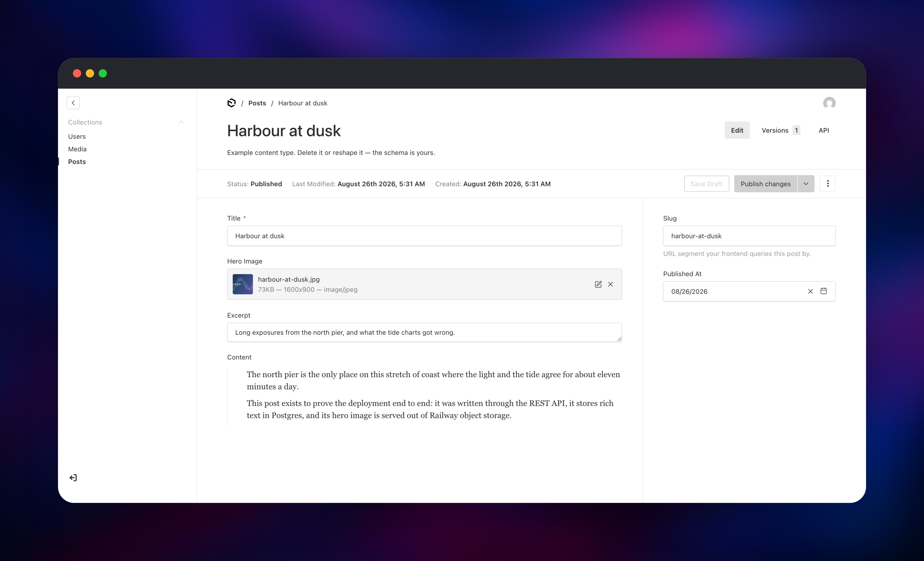The width and height of the screenshot is (924, 561).
Task: Open the Publish changes dropdown arrow
Action: pos(806,184)
